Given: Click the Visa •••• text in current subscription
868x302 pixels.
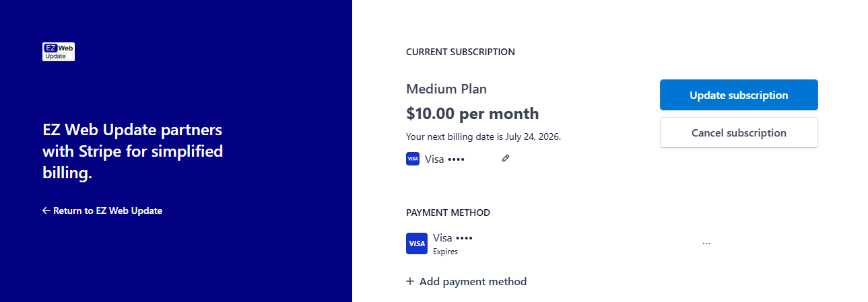Looking at the screenshot, I should coord(444,159).
